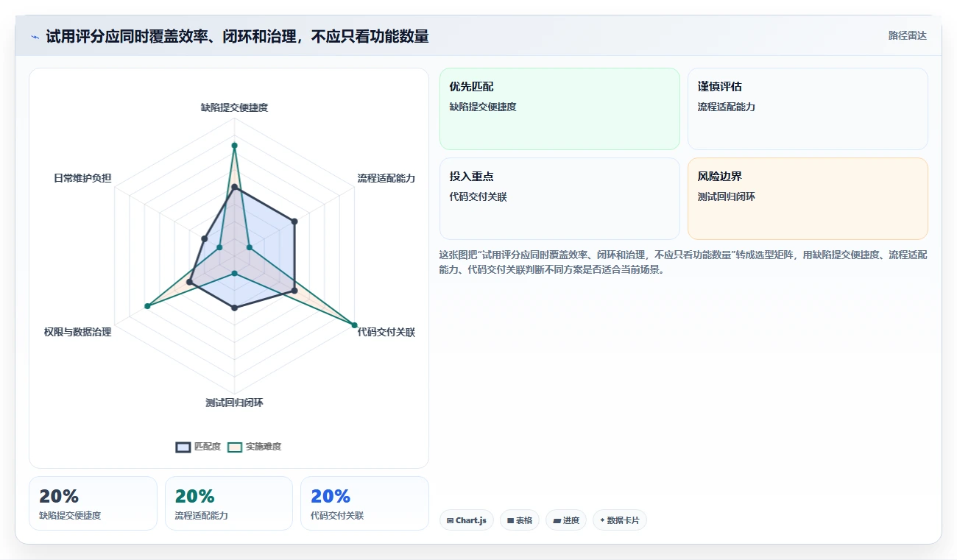
Task: Click the 20% 缺陷提交便捷度 stat card
Action: [93, 503]
